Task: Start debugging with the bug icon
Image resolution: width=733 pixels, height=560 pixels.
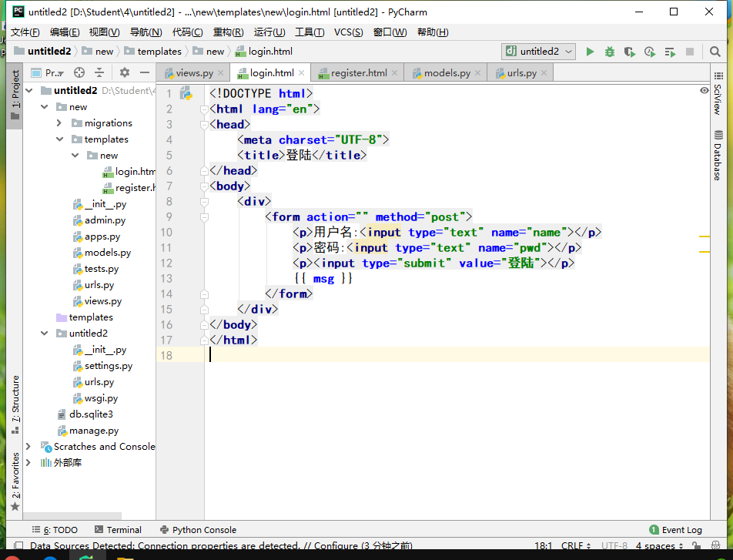Action: 610,52
